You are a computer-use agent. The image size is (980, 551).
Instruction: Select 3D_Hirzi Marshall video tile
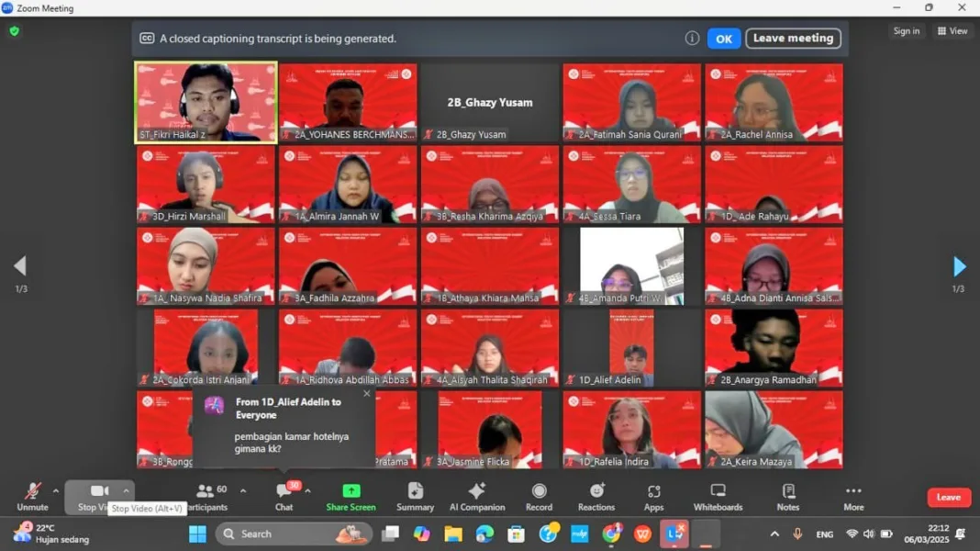[206, 185]
